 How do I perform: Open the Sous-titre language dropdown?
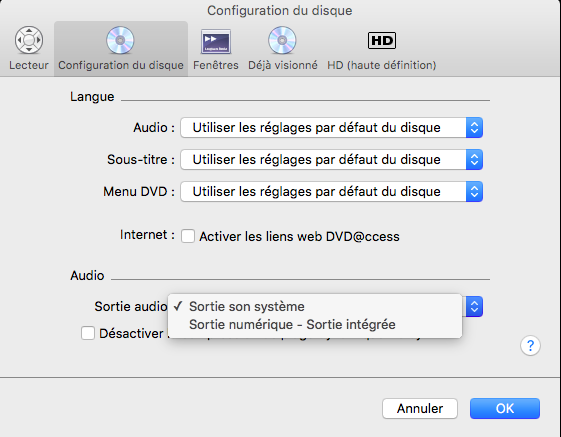[332, 159]
